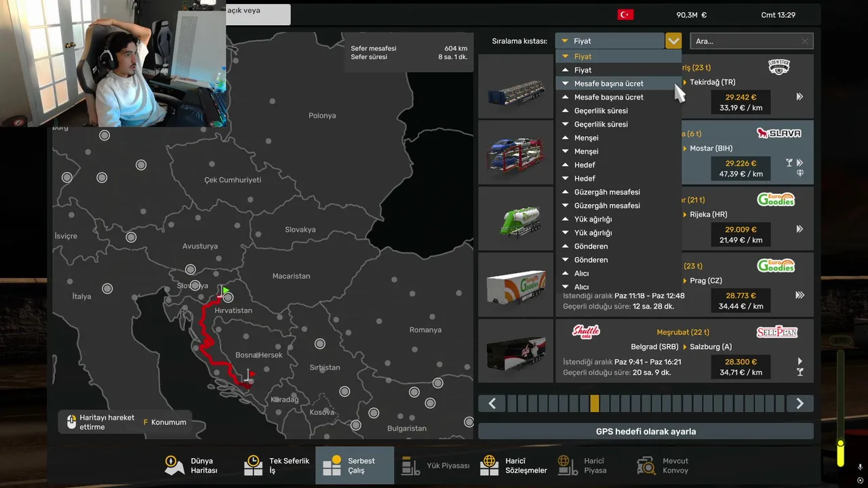Choose Menşei up-arrow sort option
The image size is (868, 488).
tap(618, 138)
